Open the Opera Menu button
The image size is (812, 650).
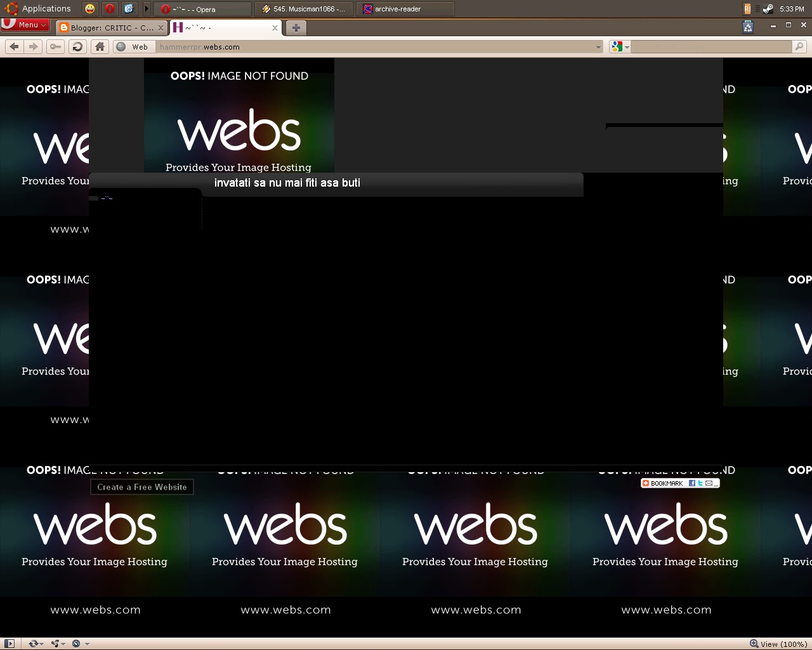click(x=25, y=25)
